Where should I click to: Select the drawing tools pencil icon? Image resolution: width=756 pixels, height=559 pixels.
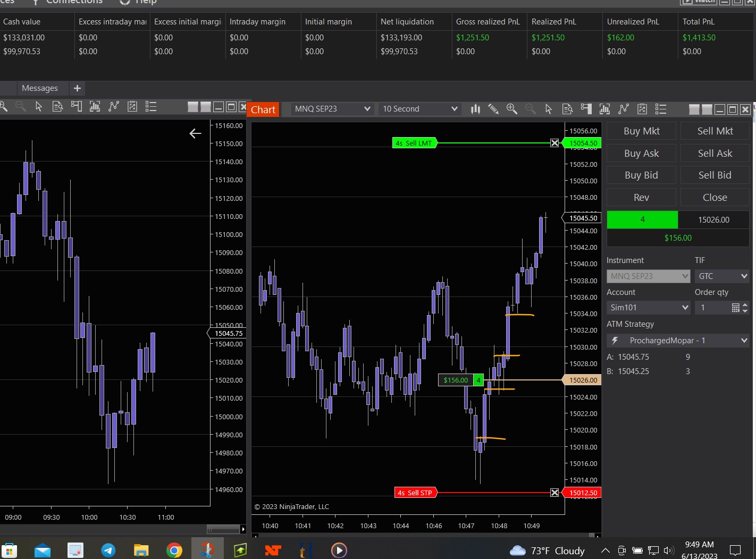(493, 109)
